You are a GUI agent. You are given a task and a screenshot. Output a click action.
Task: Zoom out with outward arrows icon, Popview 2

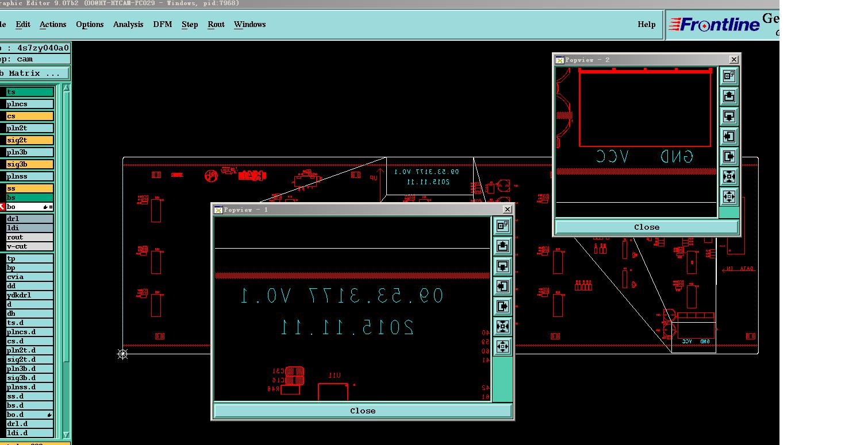click(729, 196)
